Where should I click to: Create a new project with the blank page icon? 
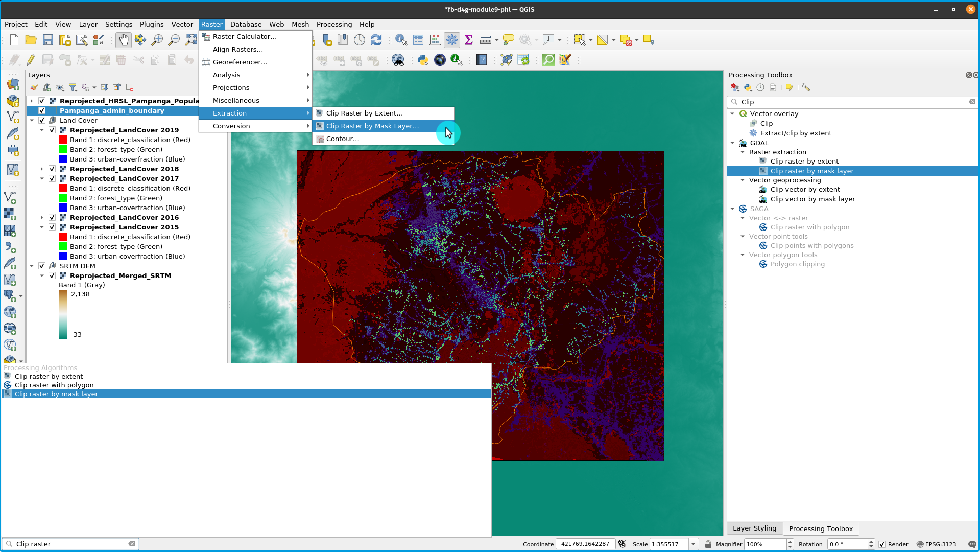tap(14, 40)
